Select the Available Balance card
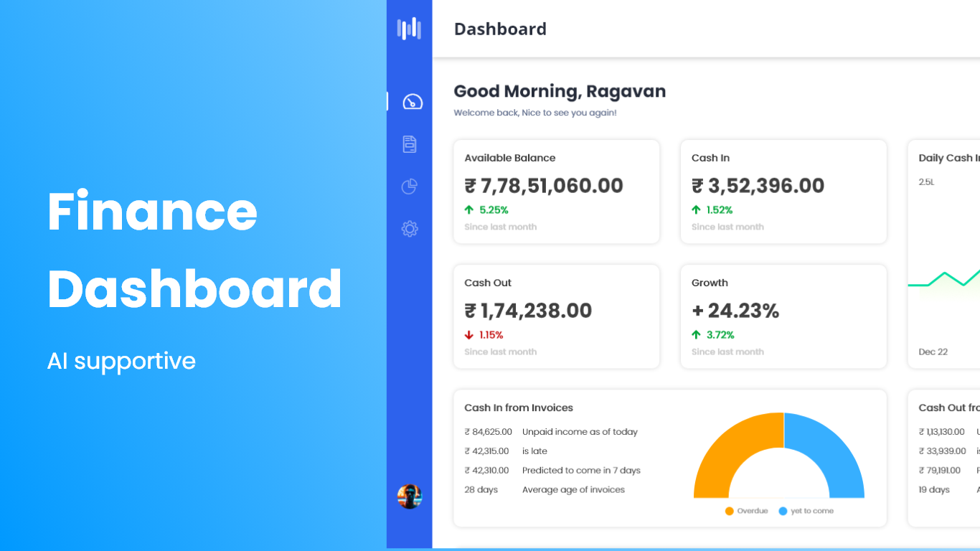The height and width of the screenshot is (551, 980). tap(556, 192)
